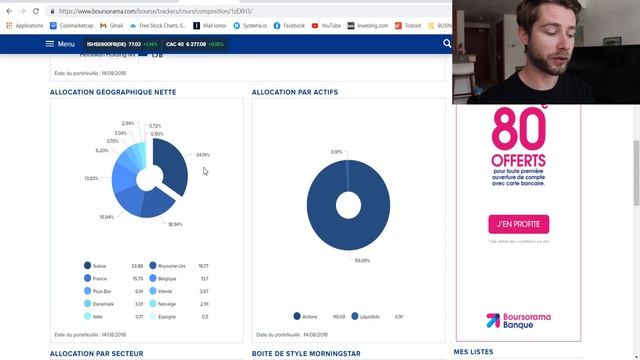The height and width of the screenshot is (360, 640).
Task: Go back with the browser back arrow
Action: [9, 11]
